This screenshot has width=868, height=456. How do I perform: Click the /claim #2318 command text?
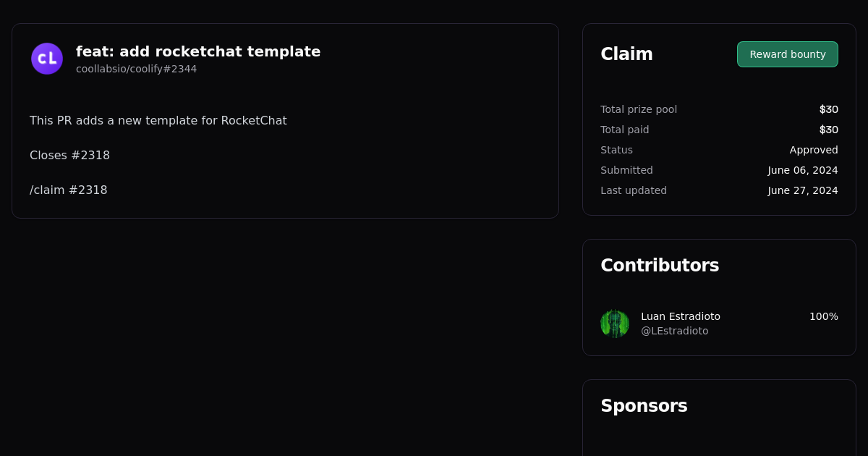69,190
